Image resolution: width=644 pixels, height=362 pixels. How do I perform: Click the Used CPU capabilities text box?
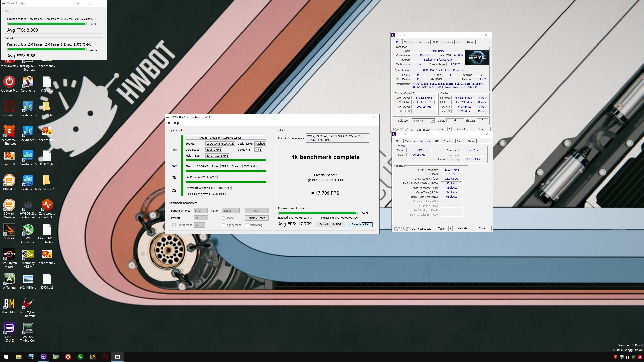coord(337,138)
